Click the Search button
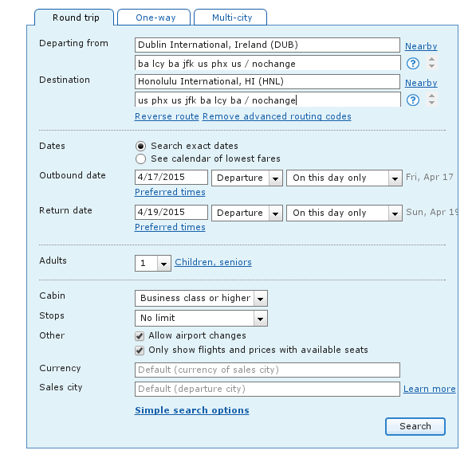The image size is (476, 462). (415, 426)
